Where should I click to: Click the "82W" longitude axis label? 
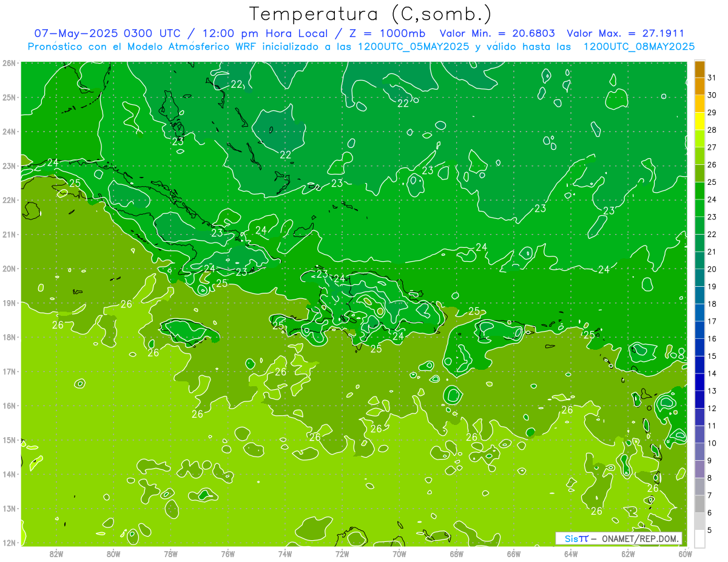point(56,554)
